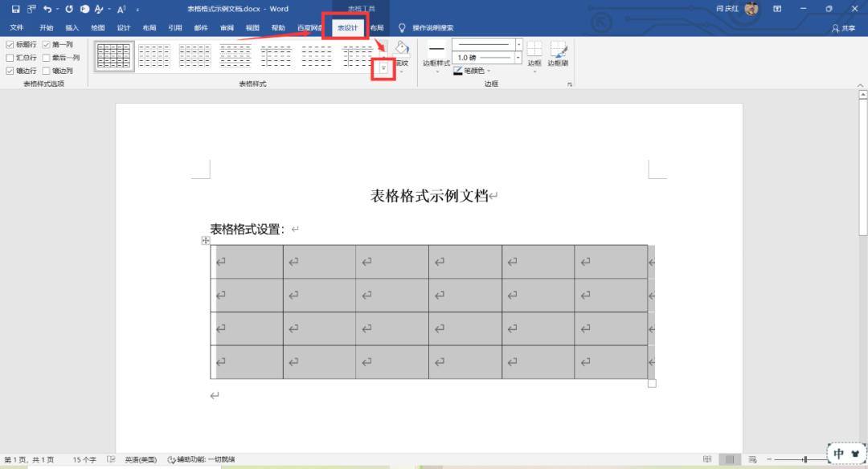Switch to Read Mode view icon
The image size is (868, 469).
(x=707, y=459)
